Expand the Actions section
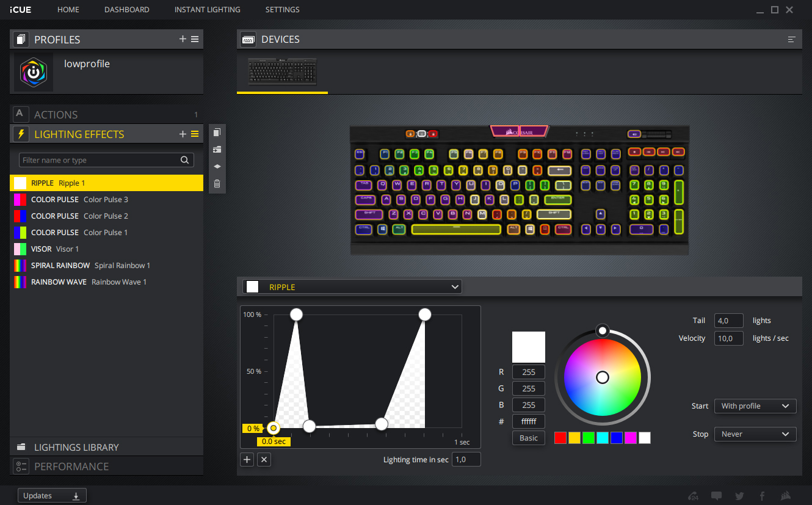 coord(106,114)
